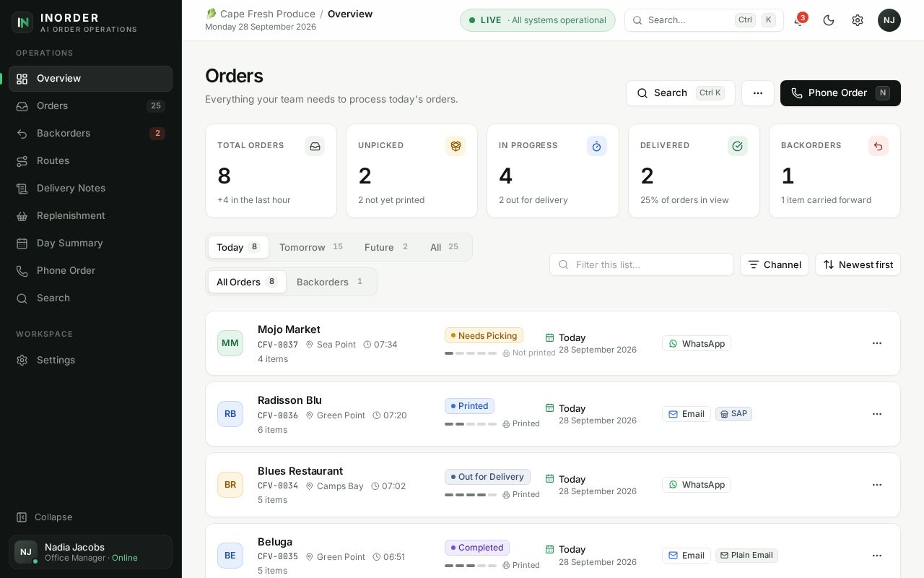924x578 pixels.
Task: Click the LIVE systems status pill
Action: pyautogui.click(x=538, y=20)
